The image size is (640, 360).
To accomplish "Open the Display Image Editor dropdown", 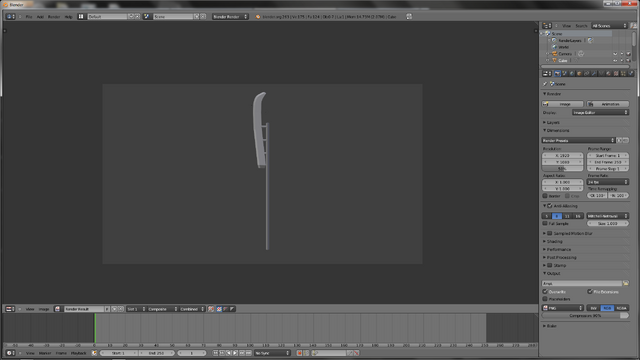I will click(600, 113).
